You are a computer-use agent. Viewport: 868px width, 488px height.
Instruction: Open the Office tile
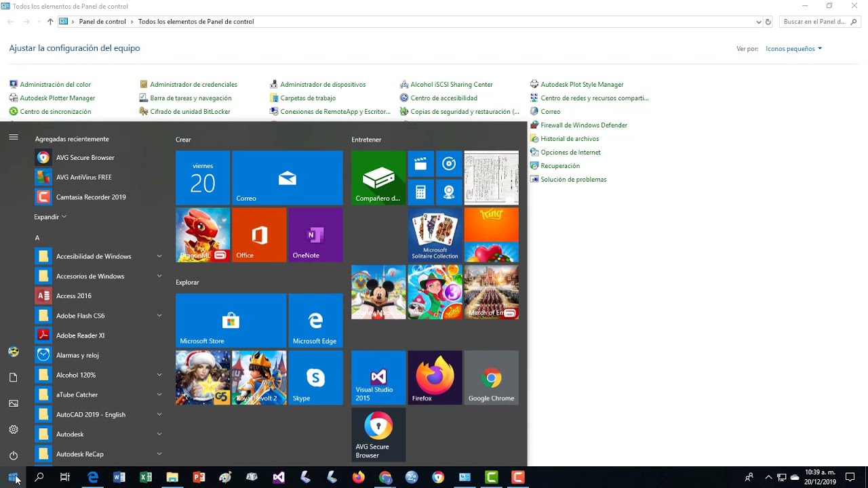pos(259,235)
